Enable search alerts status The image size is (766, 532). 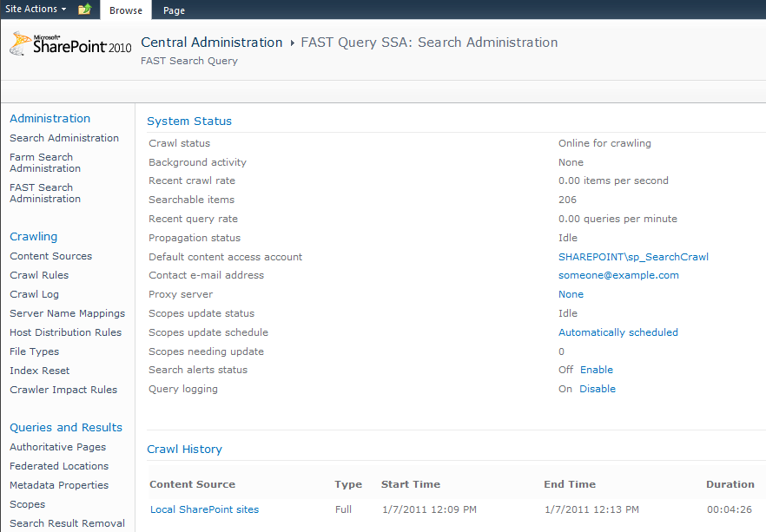[596, 370]
